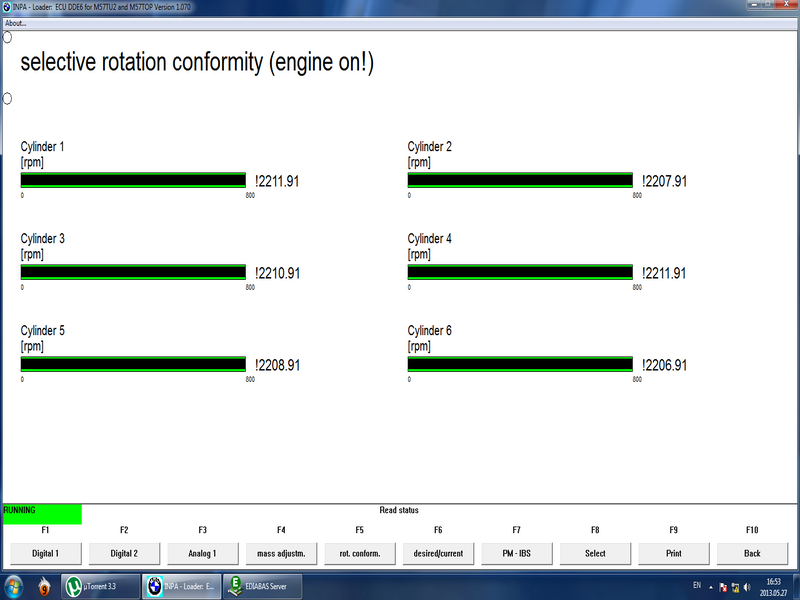
Task: Select the INPA Loader taskbar item
Action: 180,587
